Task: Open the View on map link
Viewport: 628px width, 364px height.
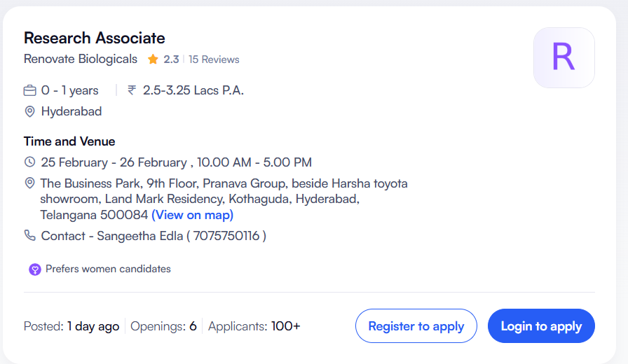Action: pyautogui.click(x=192, y=215)
